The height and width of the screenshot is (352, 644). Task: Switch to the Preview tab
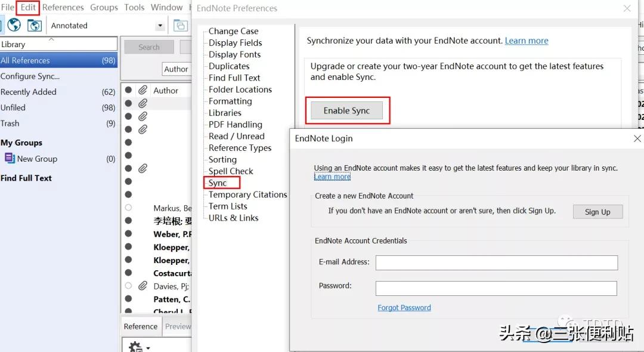pos(179,326)
